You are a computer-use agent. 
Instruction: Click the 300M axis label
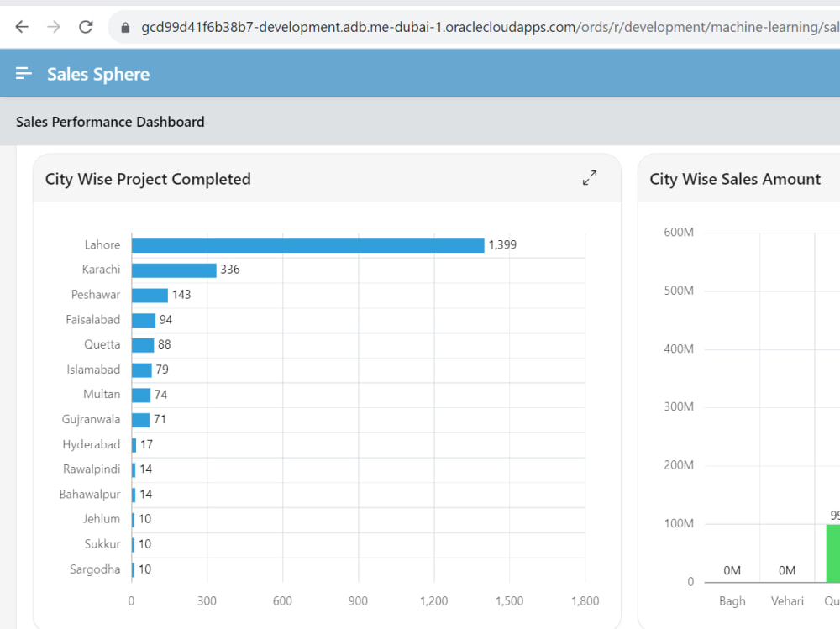point(679,406)
